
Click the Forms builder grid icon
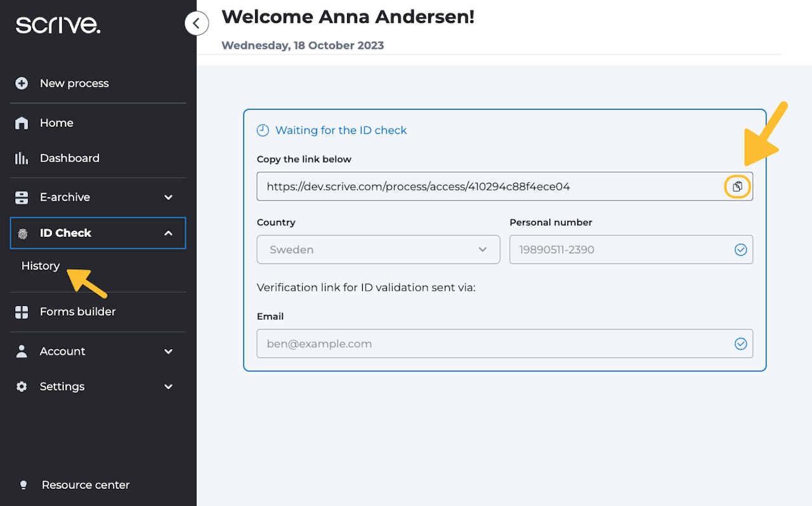22,312
